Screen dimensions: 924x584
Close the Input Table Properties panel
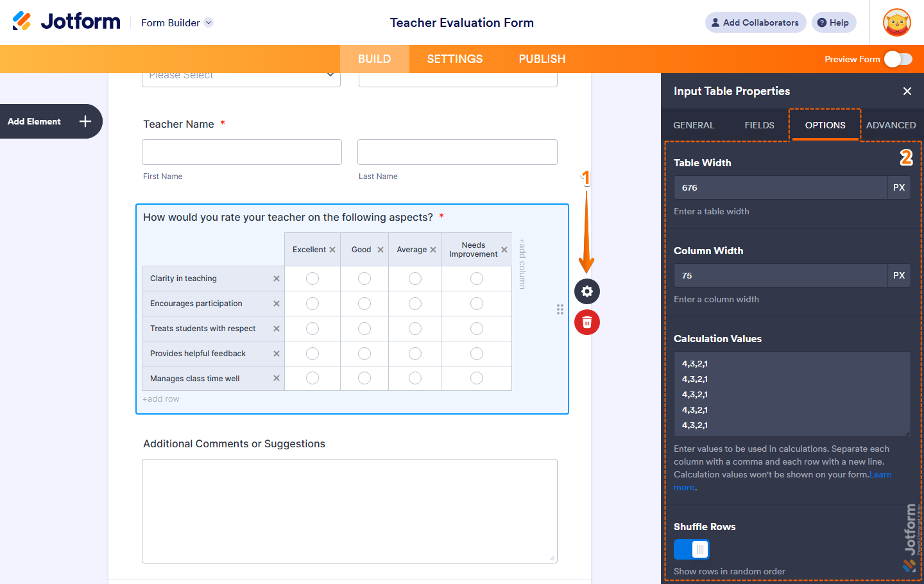(x=907, y=91)
